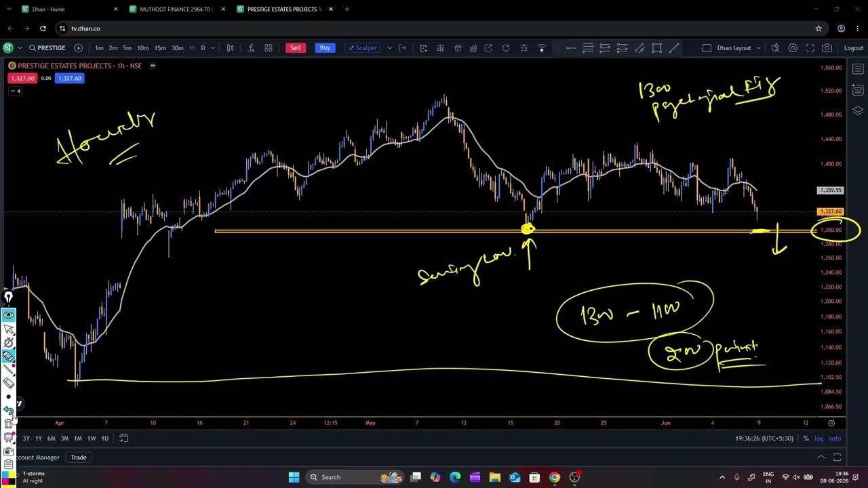The image size is (868, 488).
Task: Open the hexagon chart settings icon
Action: tap(793, 48)
